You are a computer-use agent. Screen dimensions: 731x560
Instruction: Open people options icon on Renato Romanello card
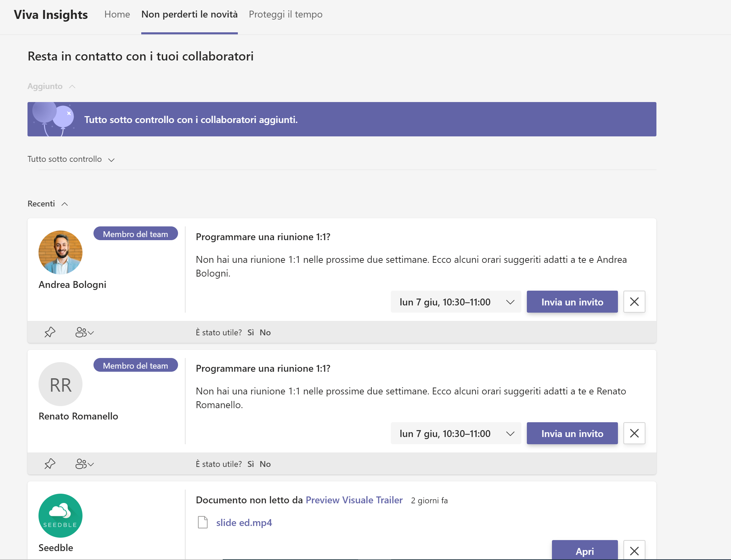click(x=85, y=464)
